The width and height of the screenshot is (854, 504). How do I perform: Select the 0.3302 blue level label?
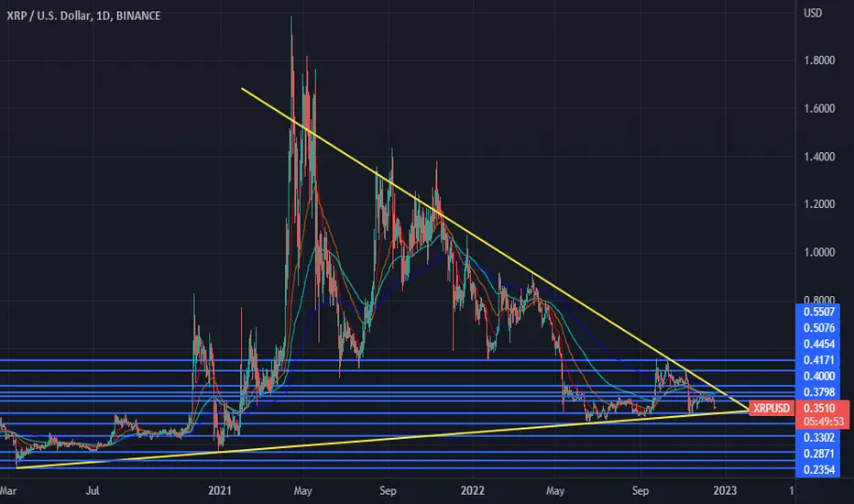[x=819, y=437]
